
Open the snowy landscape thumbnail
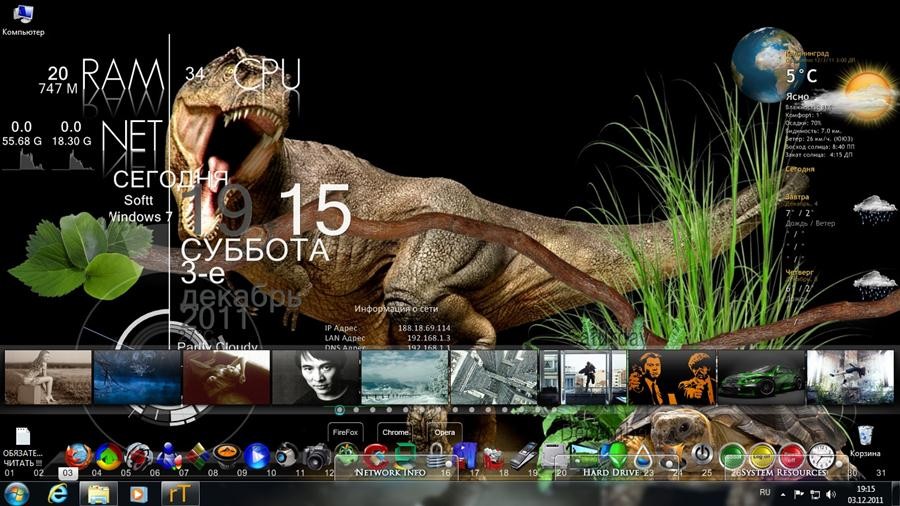click(x=405, y=377)
